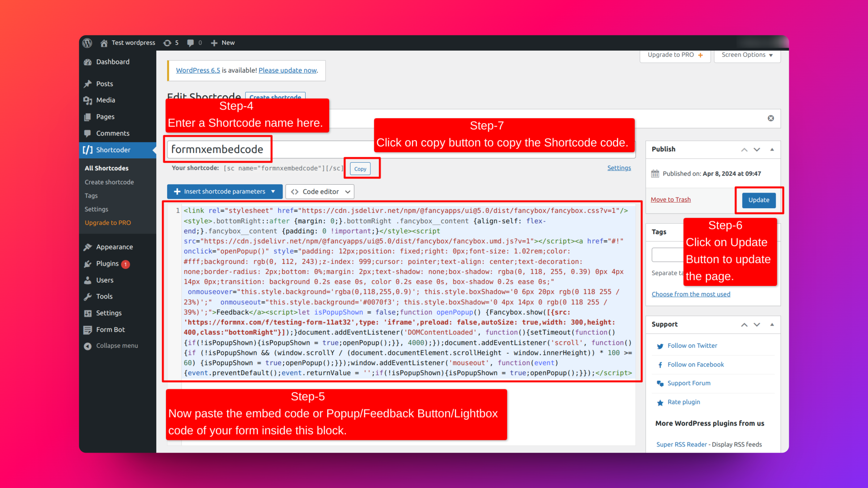Click the Media icon in sidebar
This screenshot has width=868, height=488.
pos(88,100)
